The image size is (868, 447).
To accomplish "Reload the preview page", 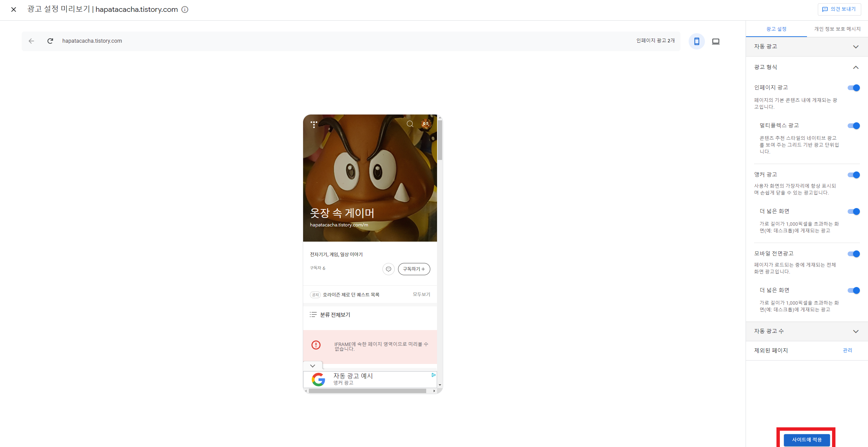I will (x=50, y=41).
